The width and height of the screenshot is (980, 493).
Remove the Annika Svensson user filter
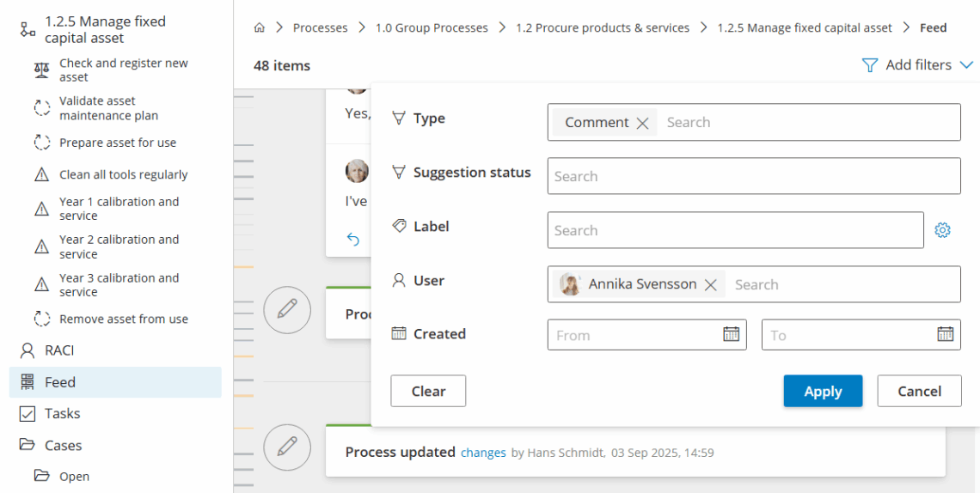(x=710, y=285)
